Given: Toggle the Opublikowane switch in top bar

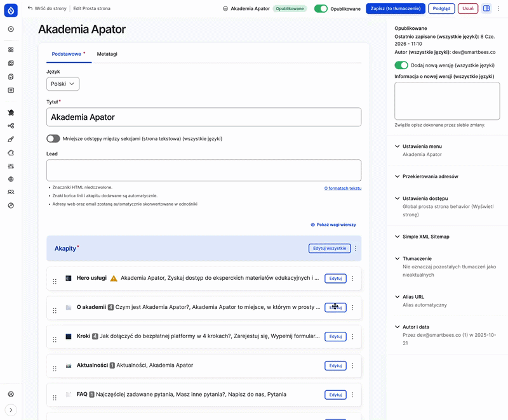Looking at the screenshot, I should [x=321, y=9].
